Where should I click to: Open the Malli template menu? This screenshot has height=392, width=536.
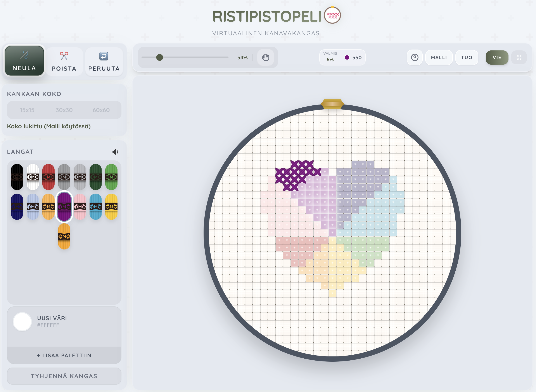point(439,57)
